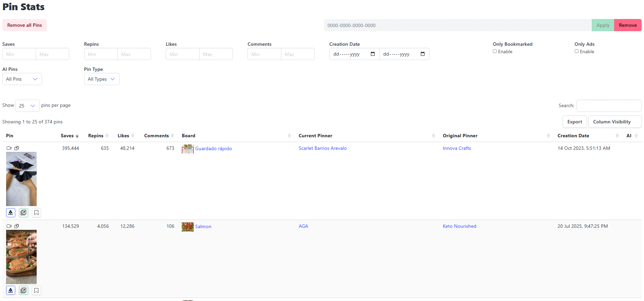Screen dimensions: 644x301
Task: Enable the Only Ads checkbox
Action: [x=577, y=51]
